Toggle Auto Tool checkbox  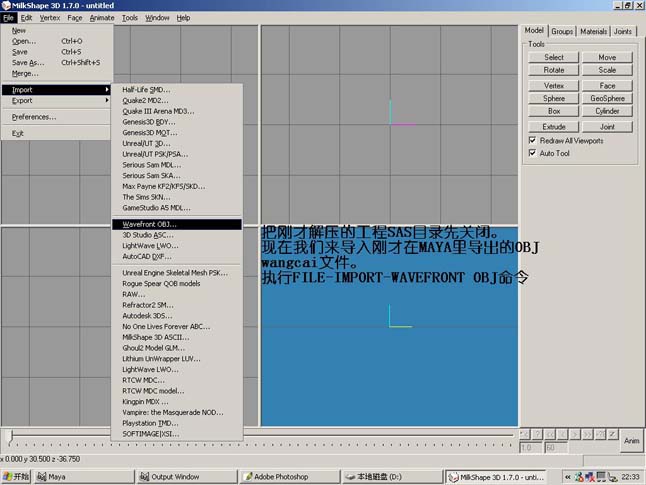[532, 153]
